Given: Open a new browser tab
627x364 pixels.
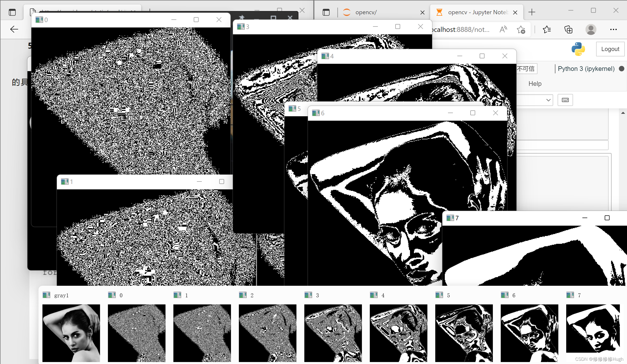Looking at the screenshot, I should click(x=532, y=12).
